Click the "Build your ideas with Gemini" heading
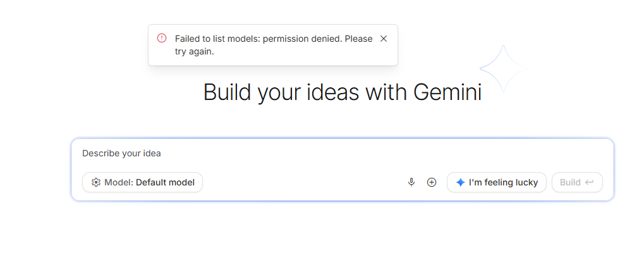Image resolution: width=644 pixels, height=262 pixels. 342,92
